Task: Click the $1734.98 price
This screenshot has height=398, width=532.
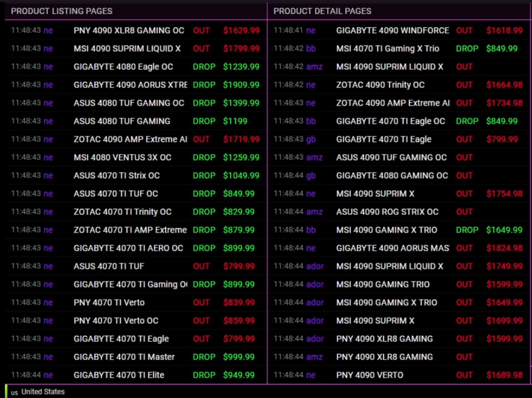Action: click(x=505, y=103)
